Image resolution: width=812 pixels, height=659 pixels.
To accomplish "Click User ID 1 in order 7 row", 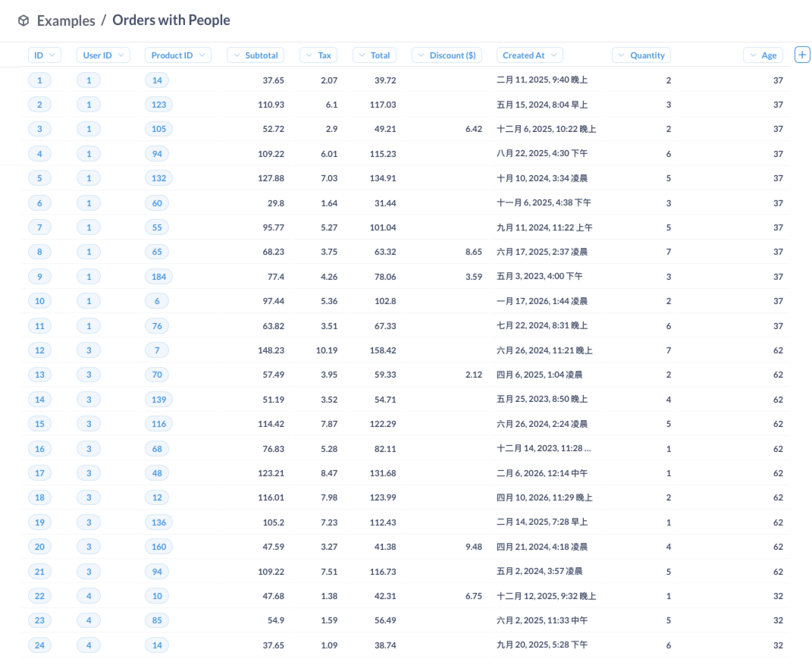I will click(89, 228).
